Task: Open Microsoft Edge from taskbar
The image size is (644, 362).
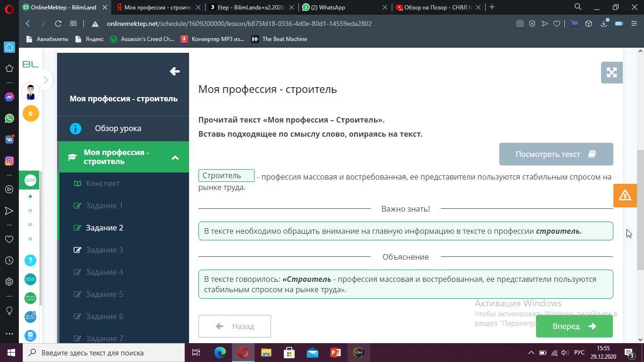Action: tap(220, 353)
